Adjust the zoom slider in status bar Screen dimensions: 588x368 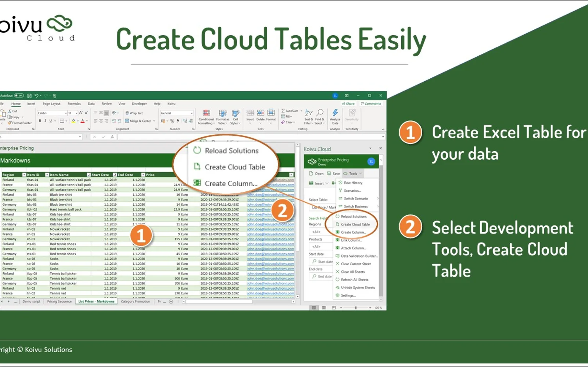click(355, 308)
